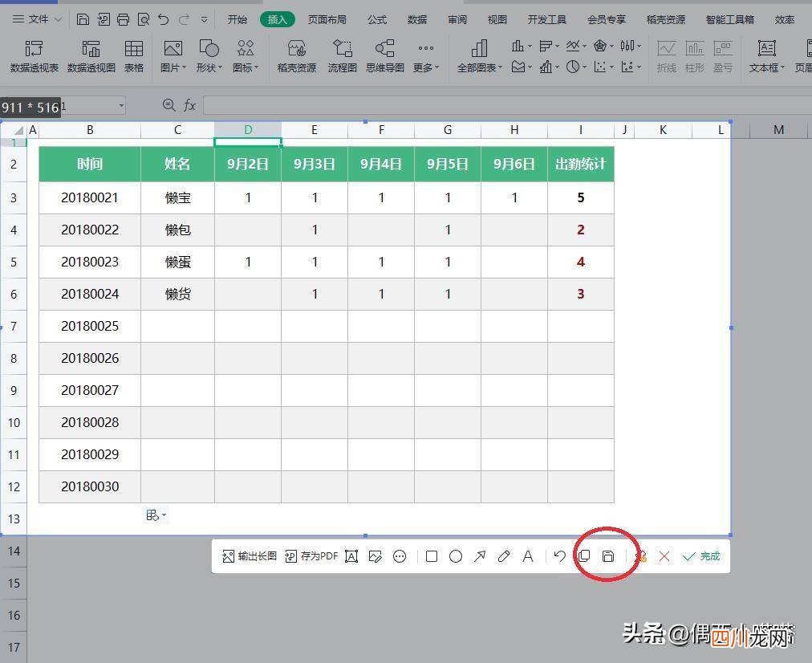Click the image edit icon in screenshot toolbar
812x663 pixels.
point(376,556)
